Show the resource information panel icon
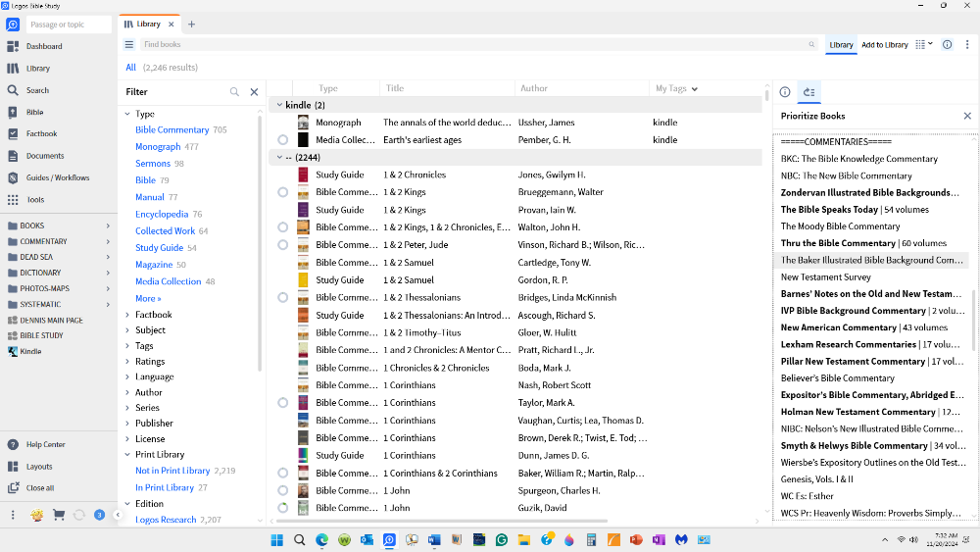Viewport: 980px width, 552px height. click(x=785, y=92)
